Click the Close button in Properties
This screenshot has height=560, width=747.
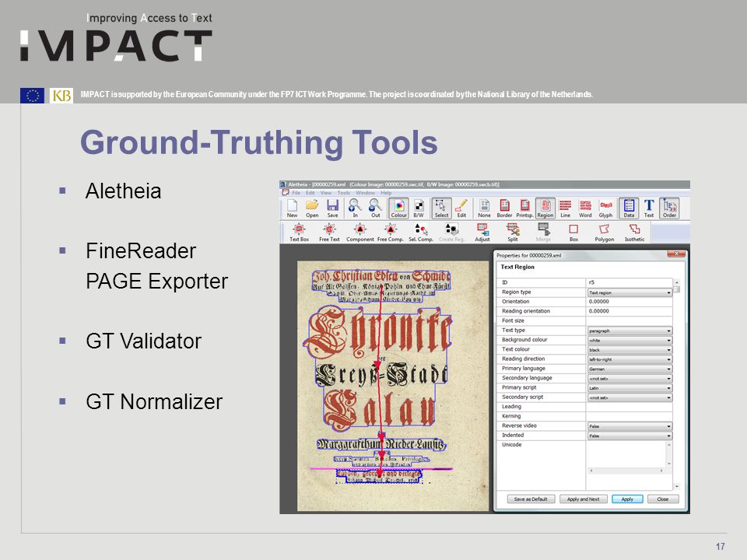click(x=663, y=499)
